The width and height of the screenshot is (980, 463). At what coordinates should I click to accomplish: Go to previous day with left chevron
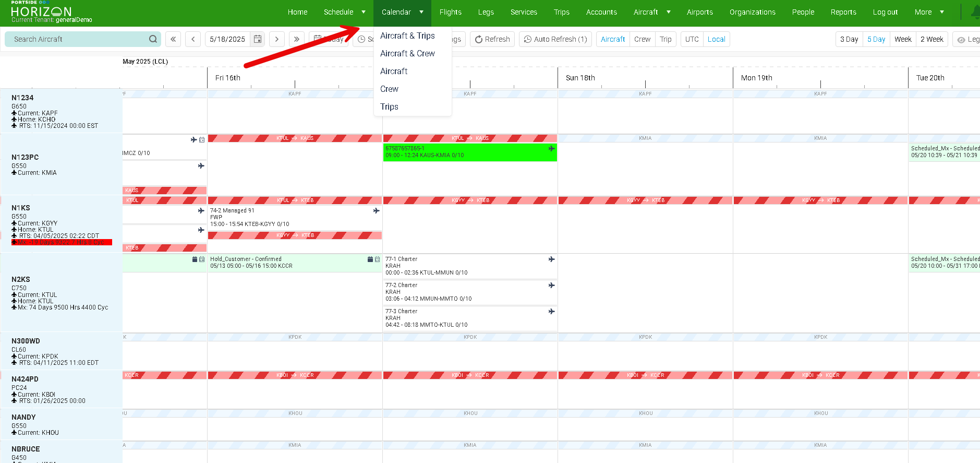[x=193, y=39]
